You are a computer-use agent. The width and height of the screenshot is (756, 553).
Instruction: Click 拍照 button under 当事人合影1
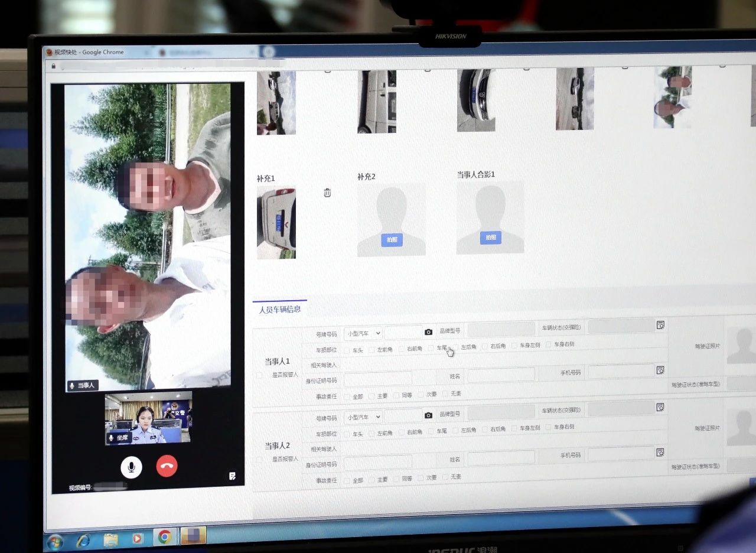[x=490, y=238]
